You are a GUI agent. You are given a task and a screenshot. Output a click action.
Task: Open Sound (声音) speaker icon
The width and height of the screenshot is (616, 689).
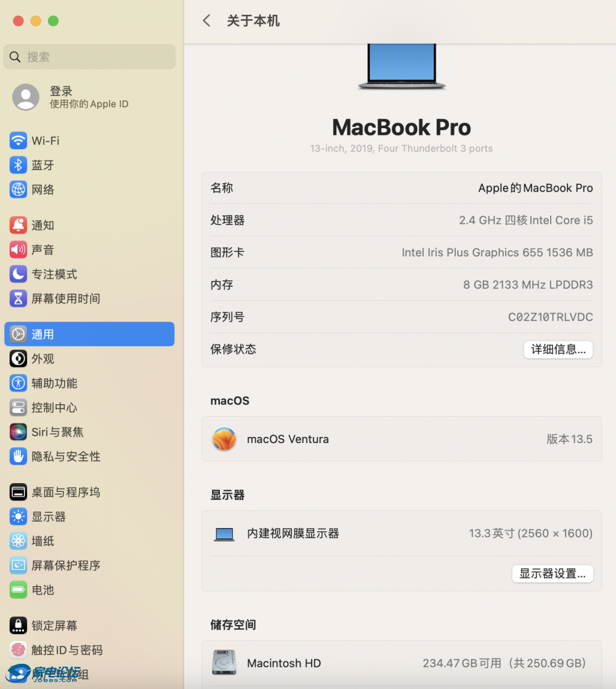pyautogui.click(x=18, y=250)
